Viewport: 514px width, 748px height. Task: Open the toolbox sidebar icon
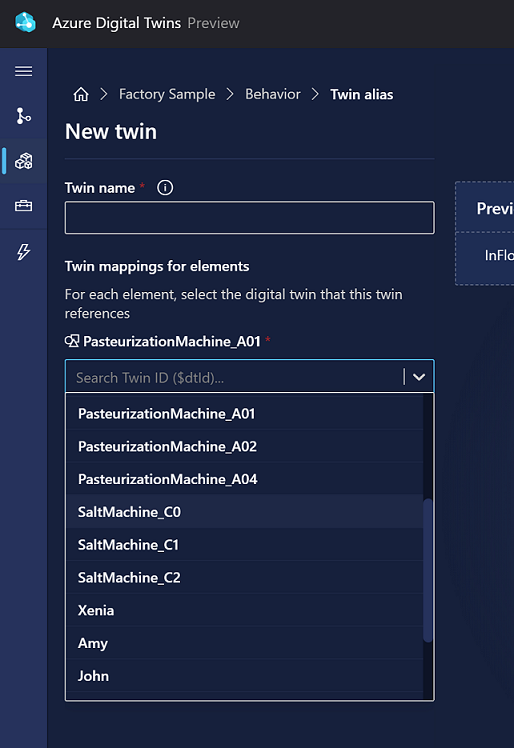[x=23, y=206]
